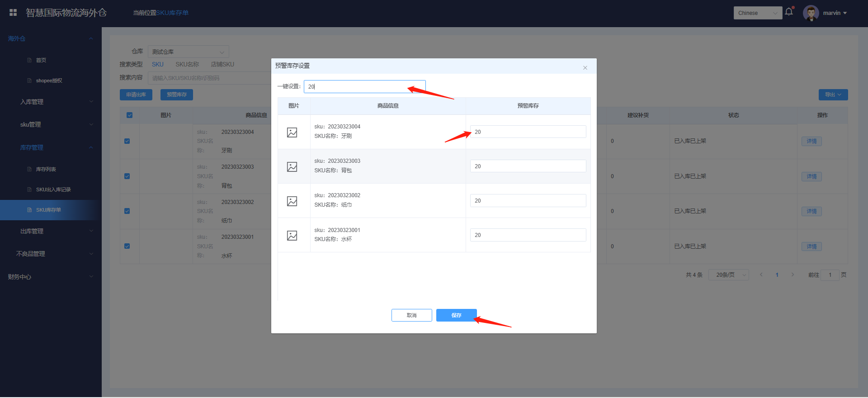Open the 20条/页 page size dropdown
868x398 pixels.
point(728,275)
